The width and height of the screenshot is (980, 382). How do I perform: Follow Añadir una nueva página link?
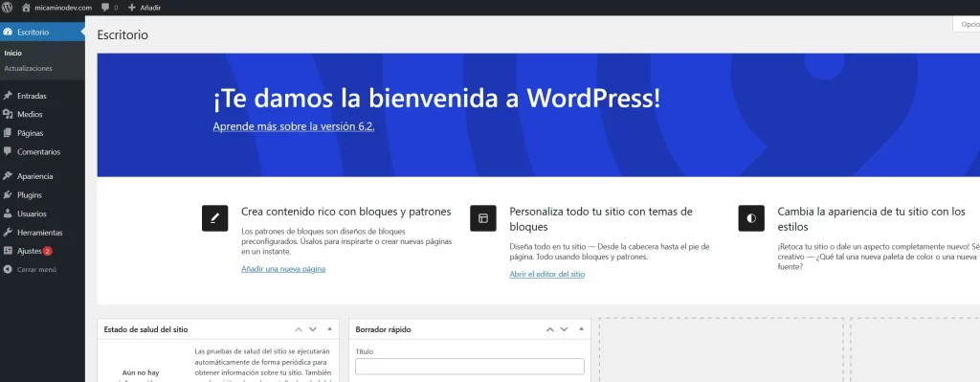tap(283, 269)
